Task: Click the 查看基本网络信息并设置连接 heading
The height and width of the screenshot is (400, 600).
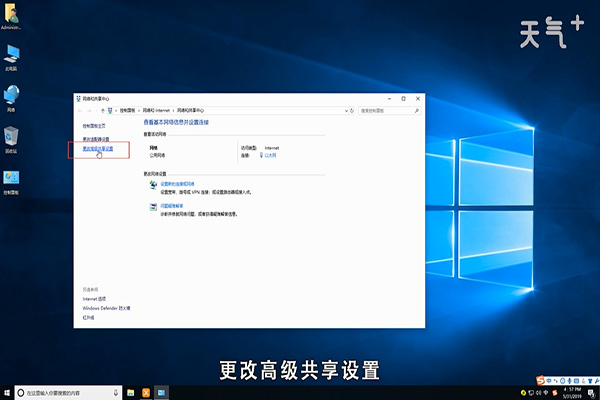Action: (176, 122)
